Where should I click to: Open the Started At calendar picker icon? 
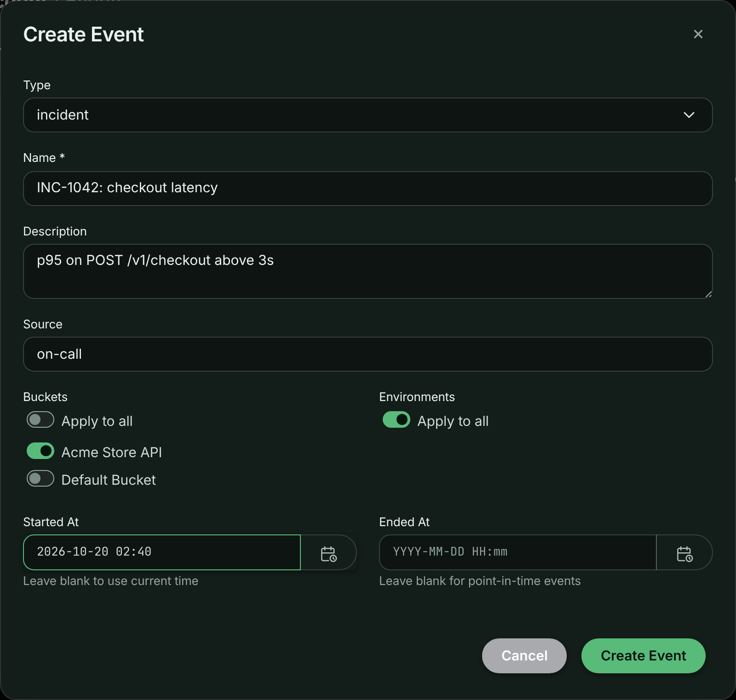click(x=328, y=553)
